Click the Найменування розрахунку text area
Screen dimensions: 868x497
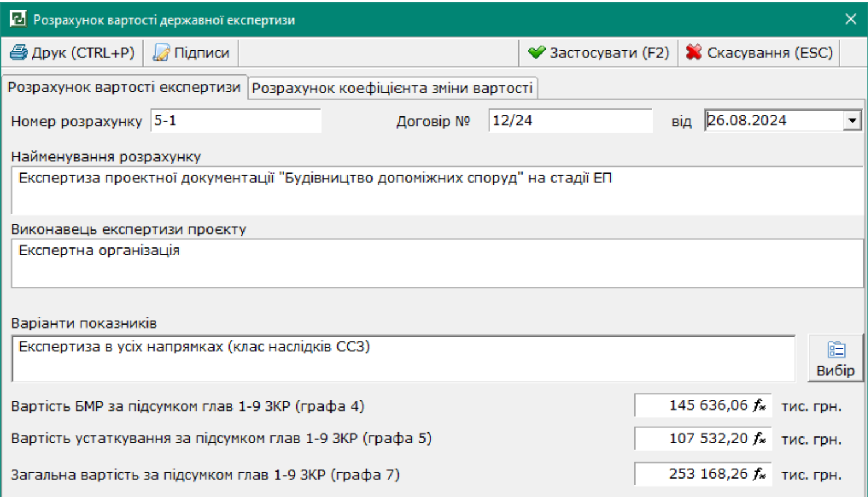[x=437, y=191]
